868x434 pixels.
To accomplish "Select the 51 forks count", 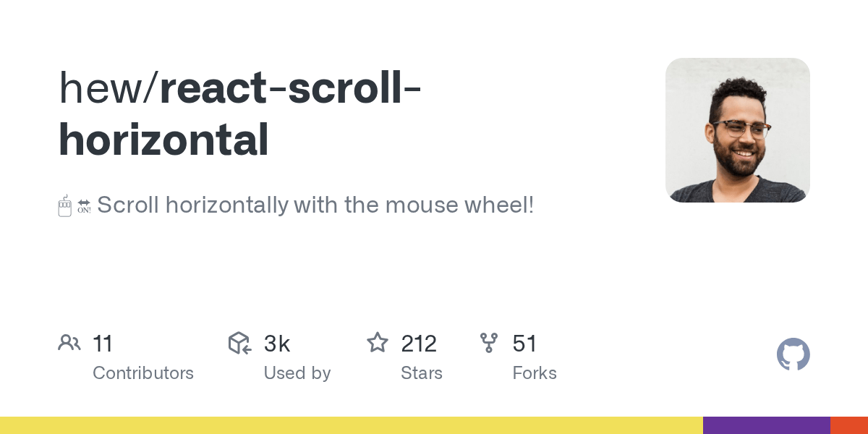I will pyautogui.click(x=524, y=344).
